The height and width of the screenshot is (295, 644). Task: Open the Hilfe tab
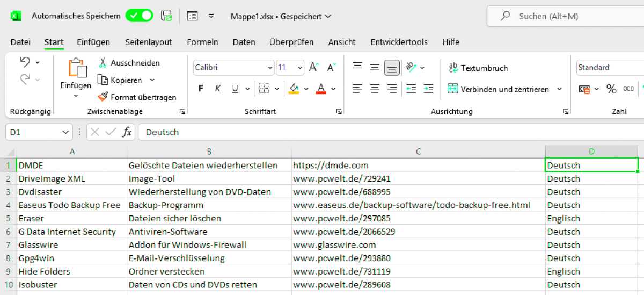451,42
